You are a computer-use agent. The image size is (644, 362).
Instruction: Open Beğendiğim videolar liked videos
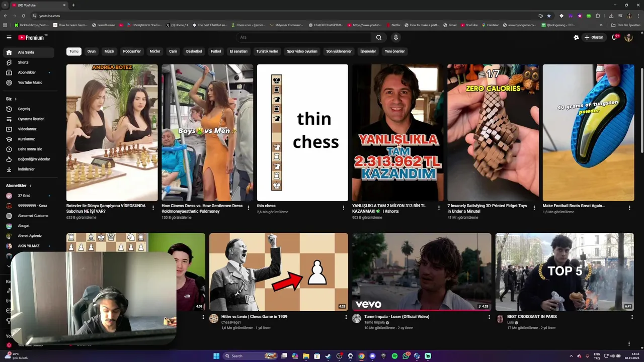(x=29, y=159)
